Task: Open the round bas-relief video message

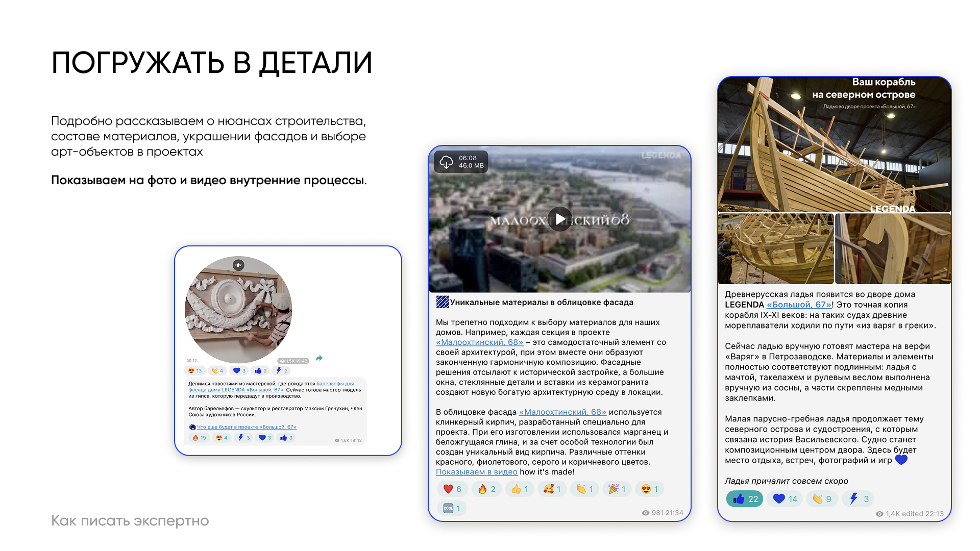Action: coord(238,310)
